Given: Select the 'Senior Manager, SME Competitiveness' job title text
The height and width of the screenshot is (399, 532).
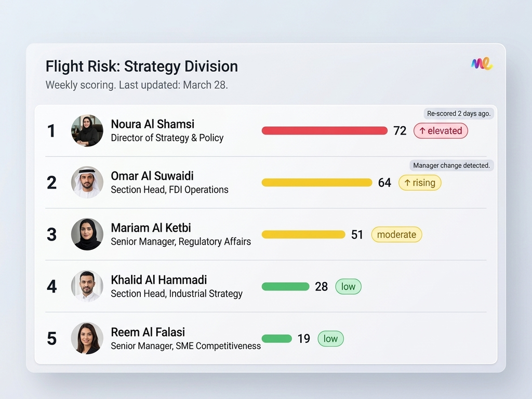Looking at the screenshot, I should click(x=186, y=346).
